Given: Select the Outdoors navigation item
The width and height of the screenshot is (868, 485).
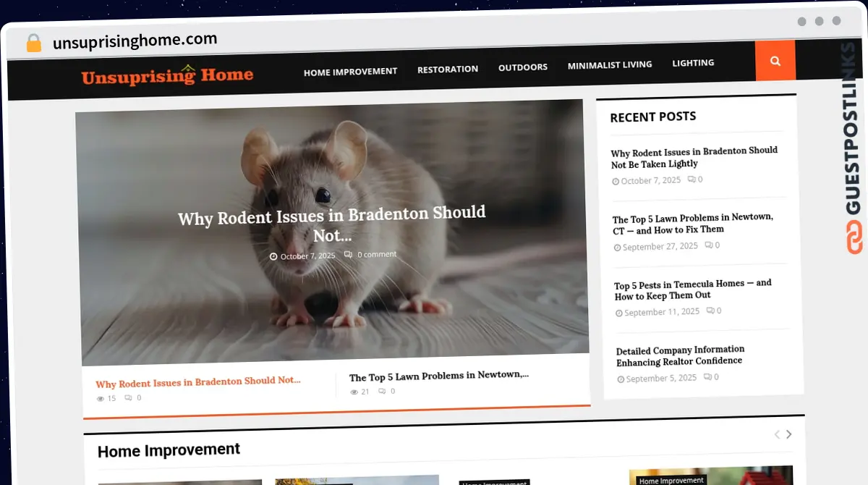Looking at the screenshot, I should pyautogui.click(x=522, y=67).
